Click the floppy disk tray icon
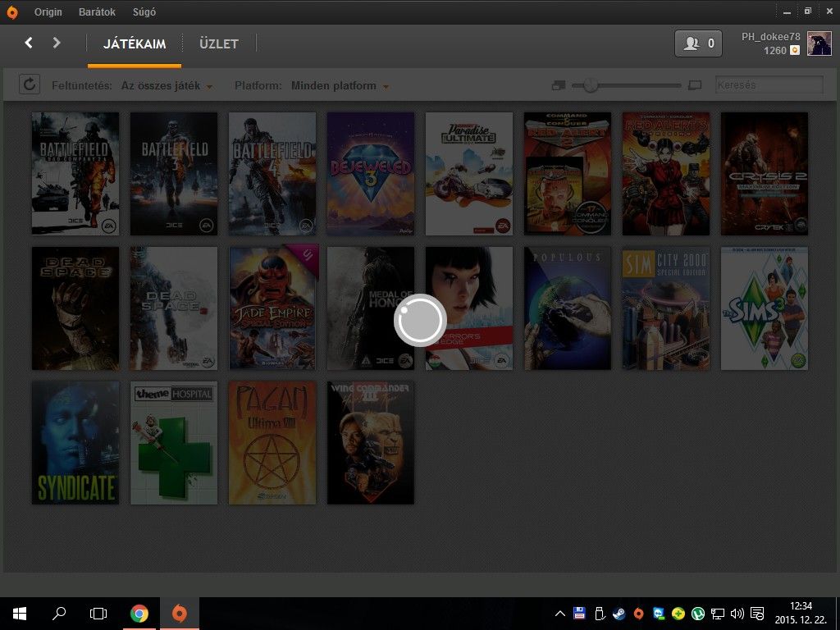Viewport: 840px width, 630px height. coord(579,614)
